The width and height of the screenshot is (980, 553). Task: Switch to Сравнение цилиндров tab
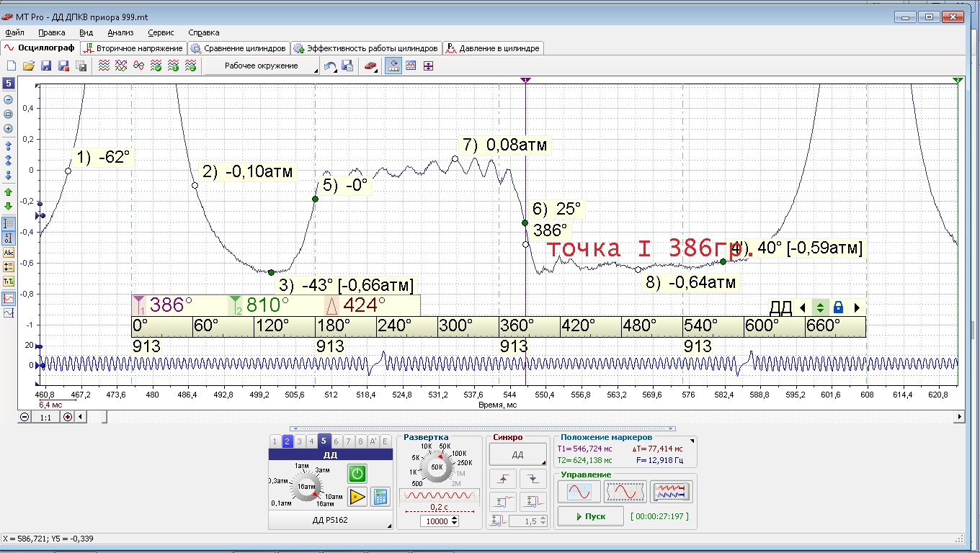(239, 48)
